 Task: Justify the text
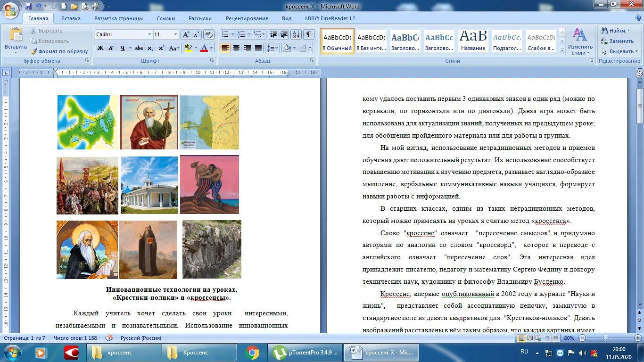(258, 48)
